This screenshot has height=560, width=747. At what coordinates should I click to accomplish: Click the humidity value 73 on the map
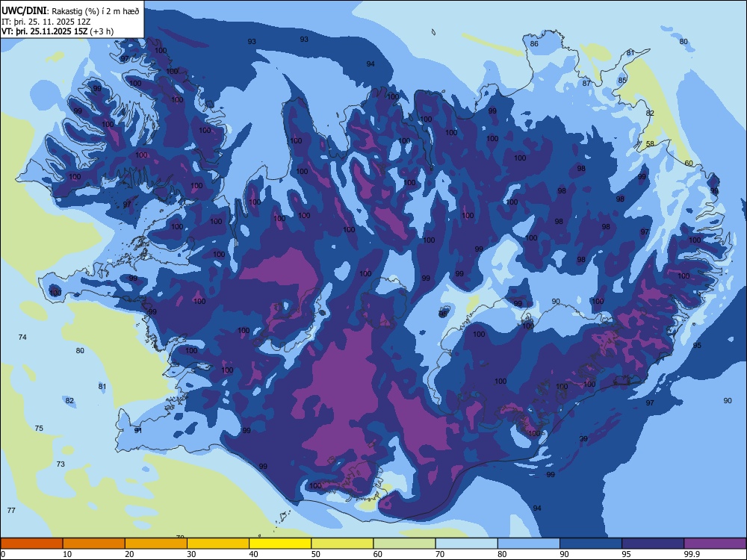pyautogui.click(x=61, y=464)
